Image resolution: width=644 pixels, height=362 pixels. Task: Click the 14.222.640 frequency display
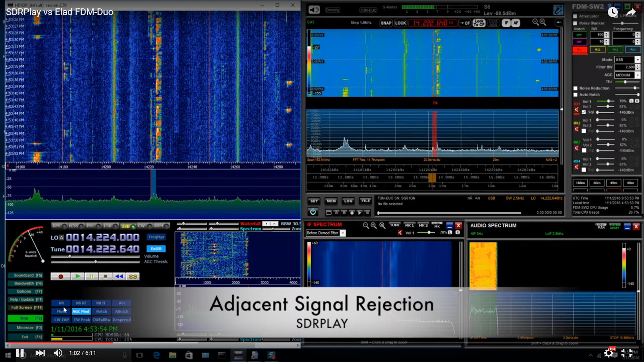pyautogui.click(x=432, y=23)
